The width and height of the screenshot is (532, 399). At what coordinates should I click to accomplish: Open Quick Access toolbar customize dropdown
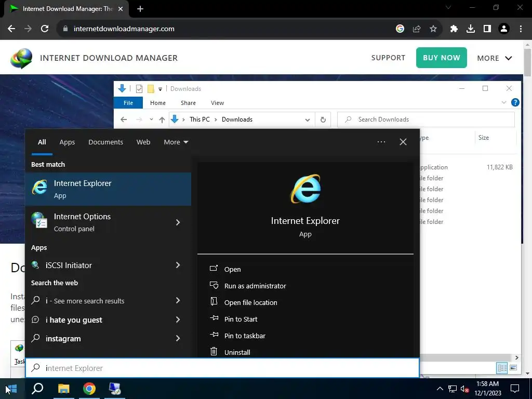[x=160, y=89]
